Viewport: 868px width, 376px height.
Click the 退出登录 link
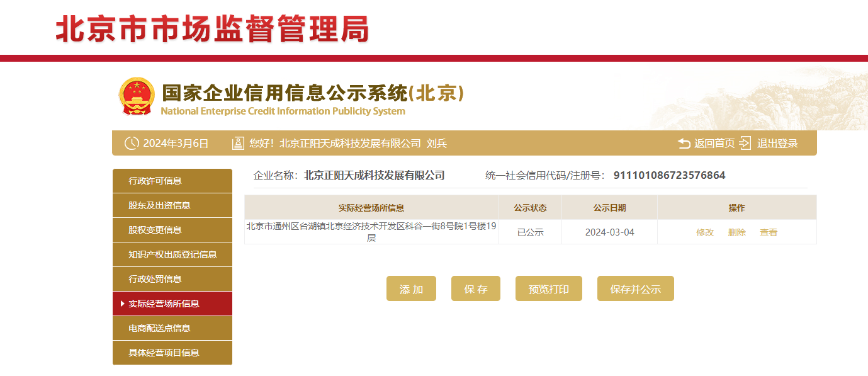tap(777, 144)
